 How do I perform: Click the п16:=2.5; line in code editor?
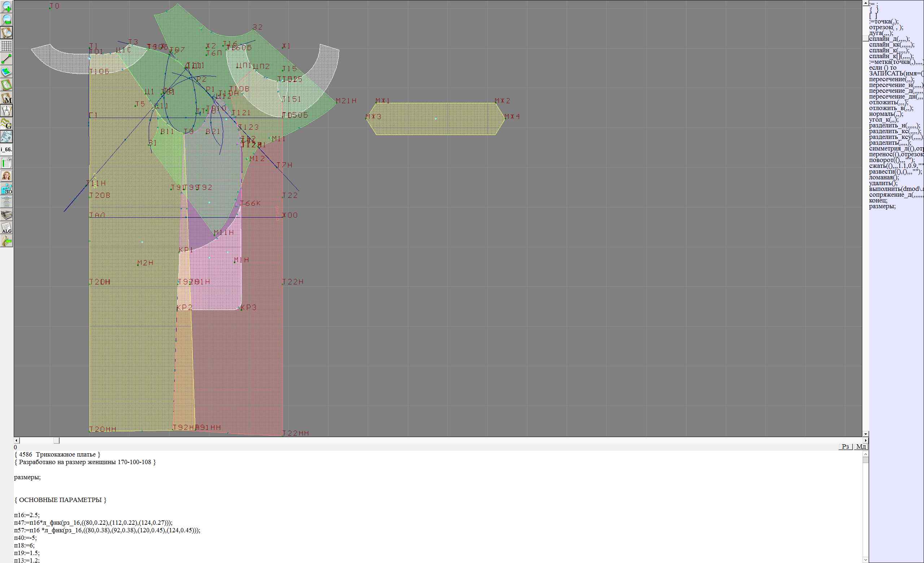click(x=27, y=515)
